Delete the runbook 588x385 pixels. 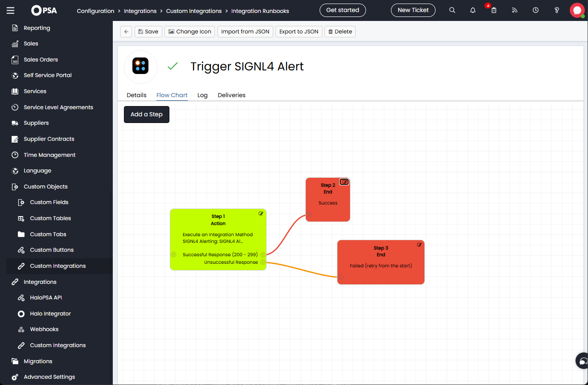(x=340, y=32)
